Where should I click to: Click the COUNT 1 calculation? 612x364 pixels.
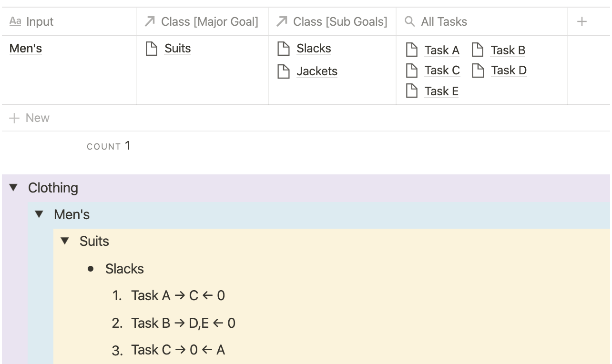[109, 146]
